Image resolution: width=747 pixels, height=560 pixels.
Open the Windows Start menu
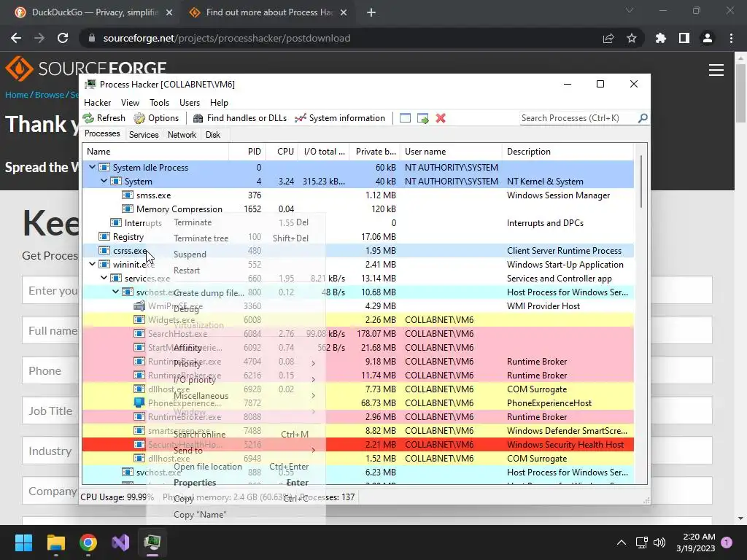[23, 542]
